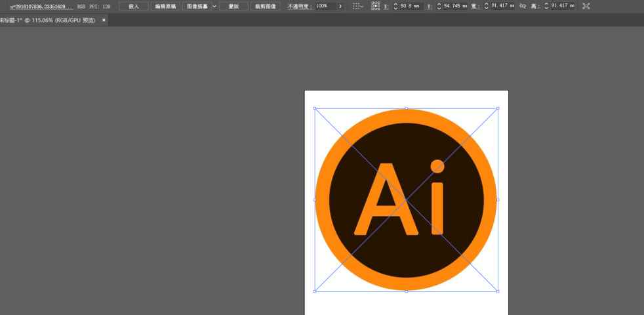644x315 pixels.
Task: Click the Y: label in the control bar
Action: click(430, 7)
